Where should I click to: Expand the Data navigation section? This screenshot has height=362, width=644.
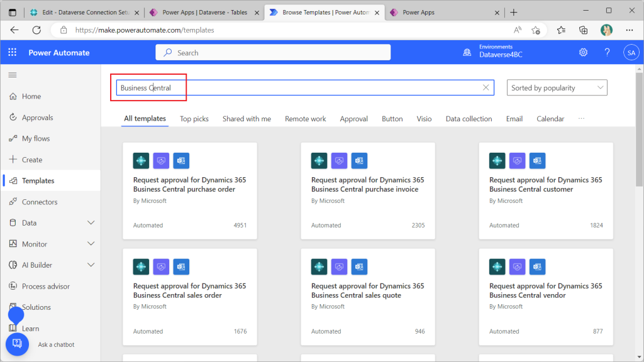91,223
